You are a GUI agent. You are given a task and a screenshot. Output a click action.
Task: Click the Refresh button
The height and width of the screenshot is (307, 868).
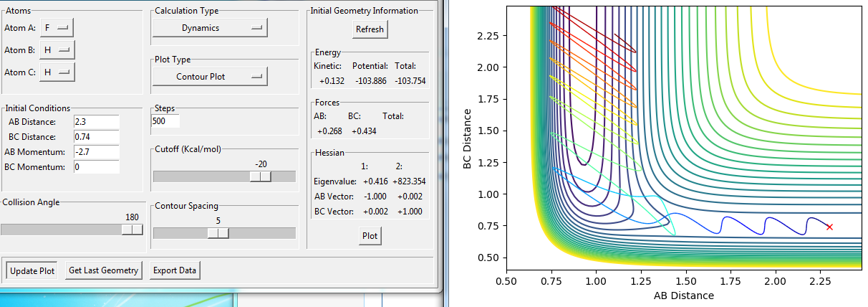point(370,29)
